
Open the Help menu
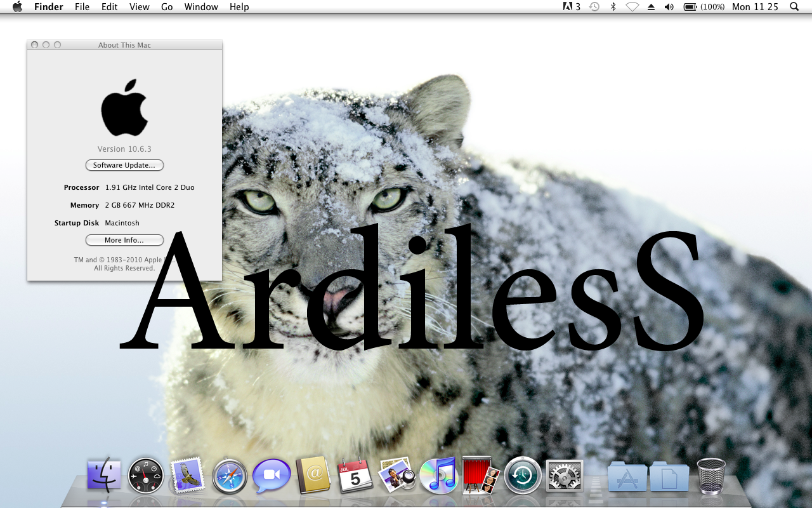[239, 7]
